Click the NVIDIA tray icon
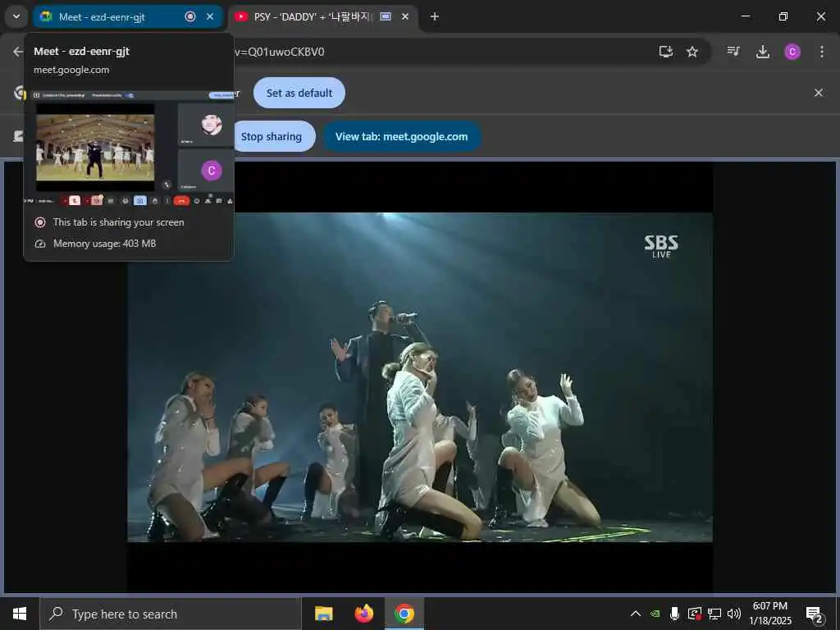The width and height of the screenshot is (840, 630). tap(655, 614)
